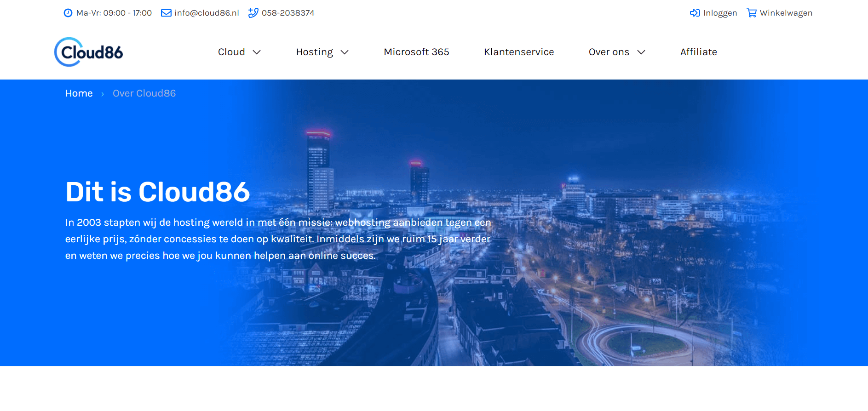Select Affiliate in the navigation
868x411 pixels.
click(698, 52)
